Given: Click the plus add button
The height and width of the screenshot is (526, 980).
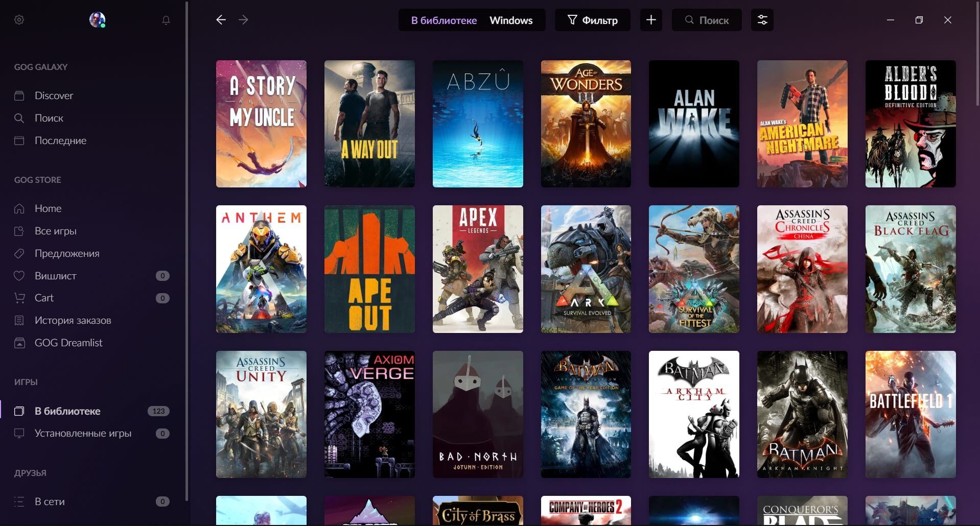Looking at the screenshot, I should (651, 20).
